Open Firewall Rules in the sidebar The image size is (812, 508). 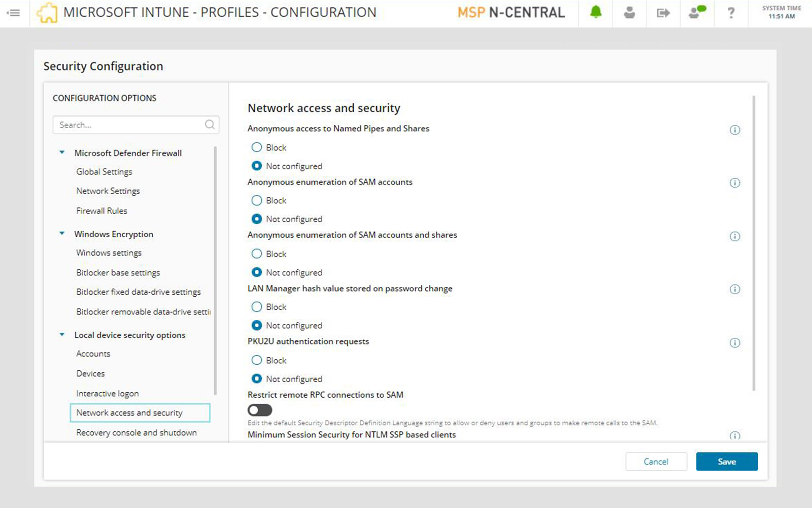pyautogui.click(x=101, y=211)
